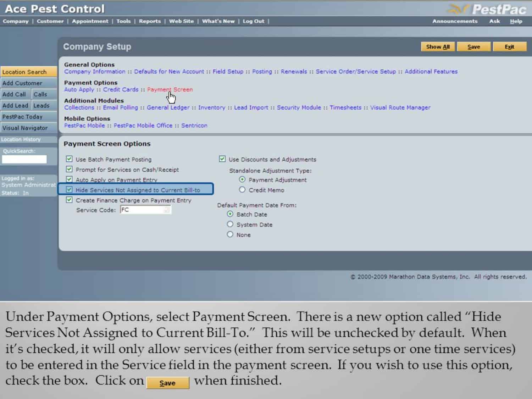Image resolution: width=532 pixels, height=399 pixels.
Task: Open the Customer menu
Action: click(50, 21)
